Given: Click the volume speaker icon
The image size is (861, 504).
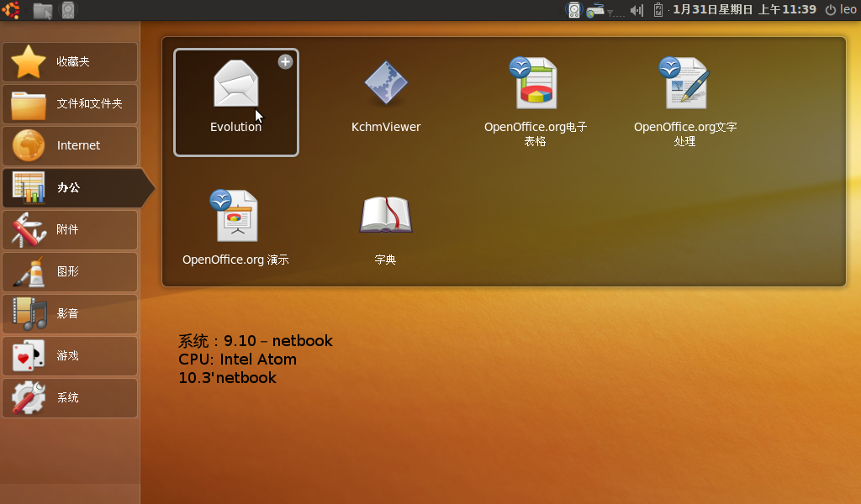Looking at the screenshot, I should click(637, 10).
